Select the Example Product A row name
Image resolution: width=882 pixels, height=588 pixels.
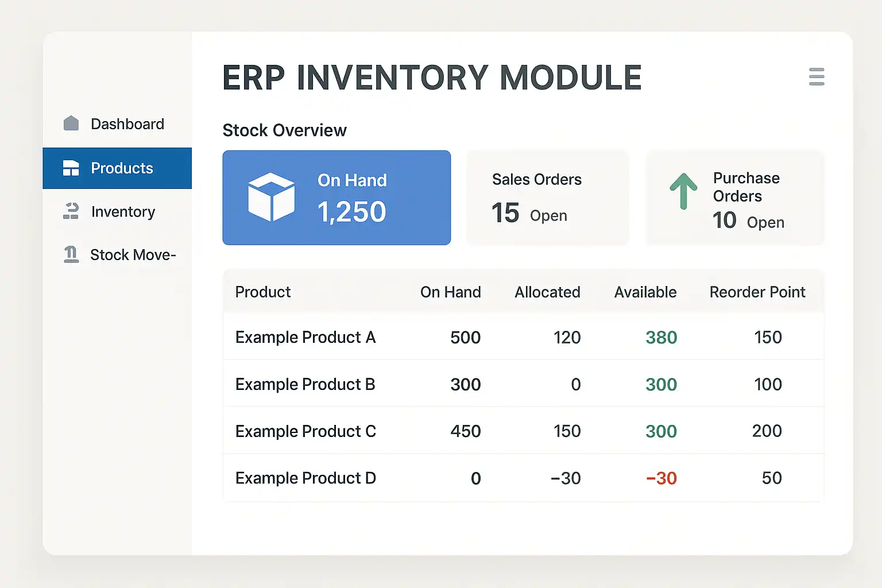[x=305, y=338]
